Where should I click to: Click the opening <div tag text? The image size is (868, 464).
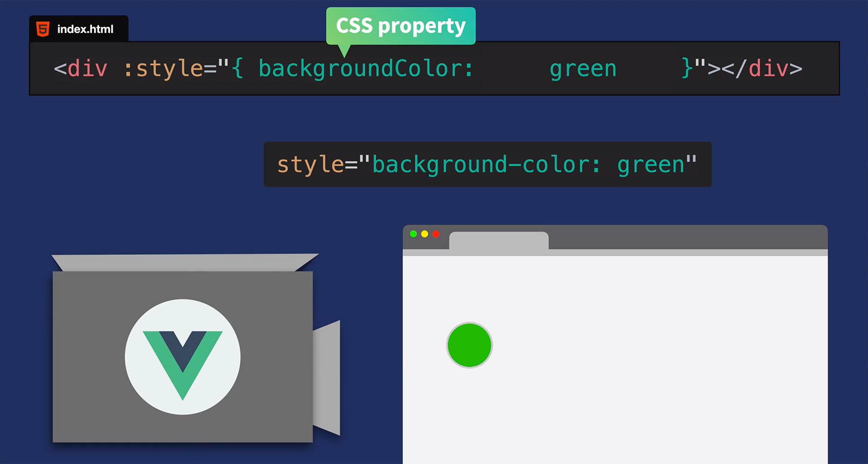pos(81,69)
